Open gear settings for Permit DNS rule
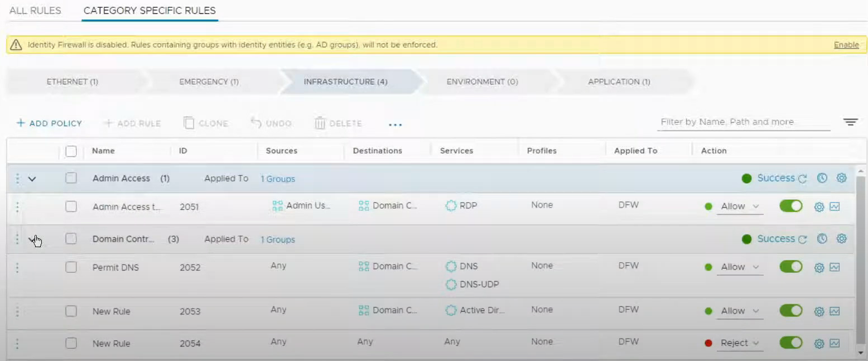Screen dimensions: 868x361 (819, 267)
